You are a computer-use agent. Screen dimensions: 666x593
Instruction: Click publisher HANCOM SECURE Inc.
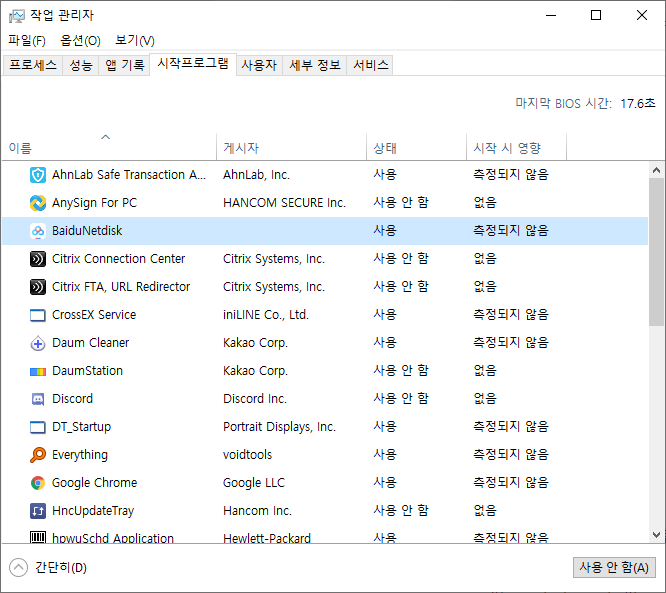tap(284, 203)
